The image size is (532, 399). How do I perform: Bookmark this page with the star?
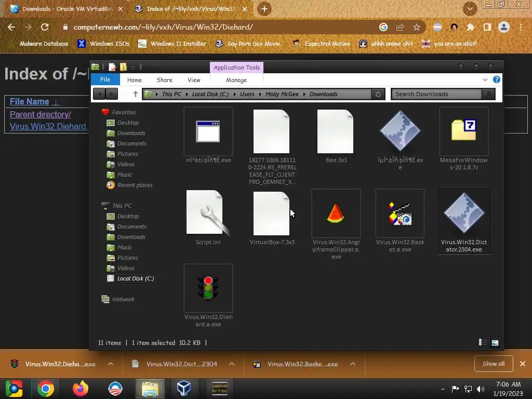click(x=416, y=27)
